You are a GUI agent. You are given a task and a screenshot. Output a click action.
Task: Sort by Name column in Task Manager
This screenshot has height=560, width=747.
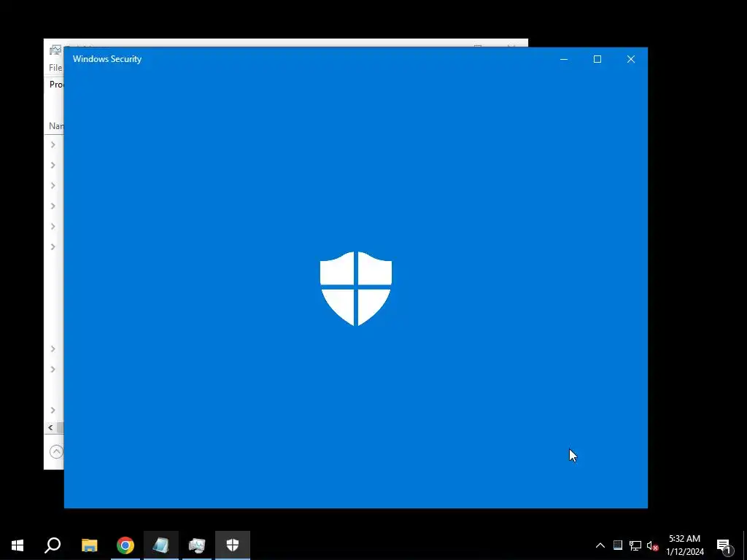(56, 126)
